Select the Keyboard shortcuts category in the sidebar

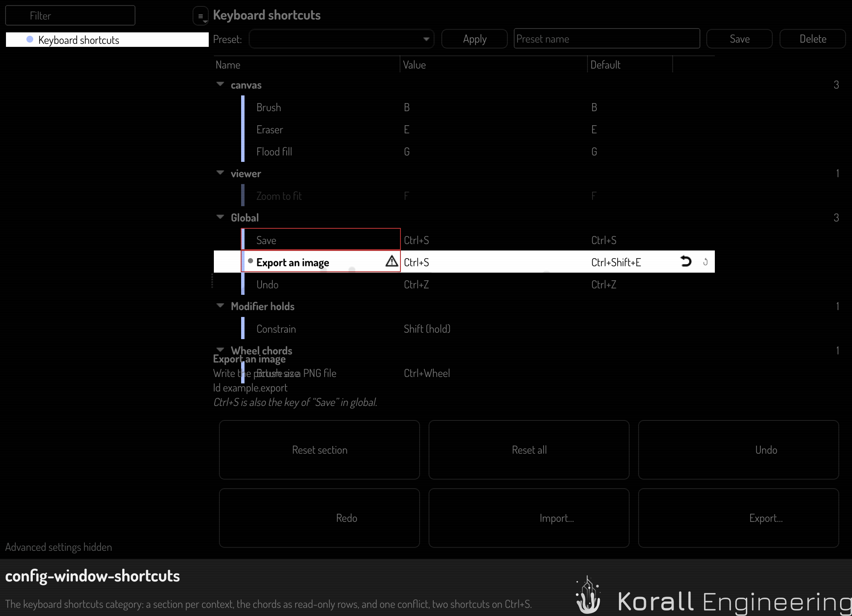107,40
